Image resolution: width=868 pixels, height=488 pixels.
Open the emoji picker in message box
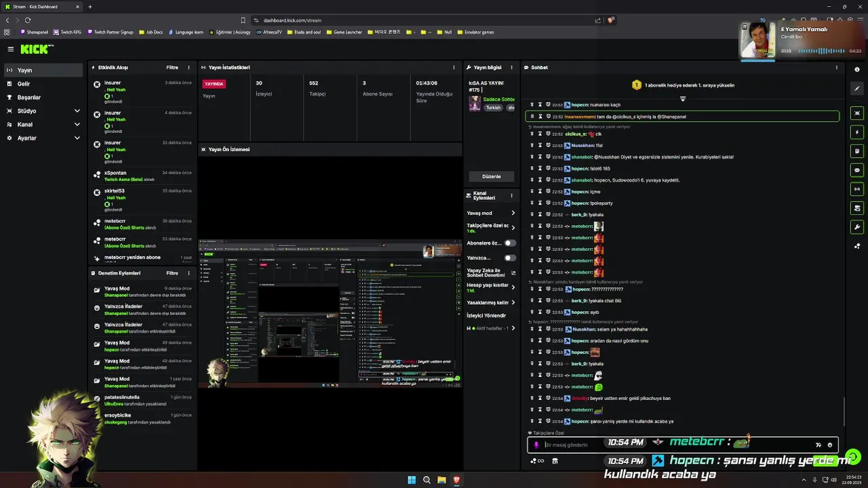click(x=830, y=445)
